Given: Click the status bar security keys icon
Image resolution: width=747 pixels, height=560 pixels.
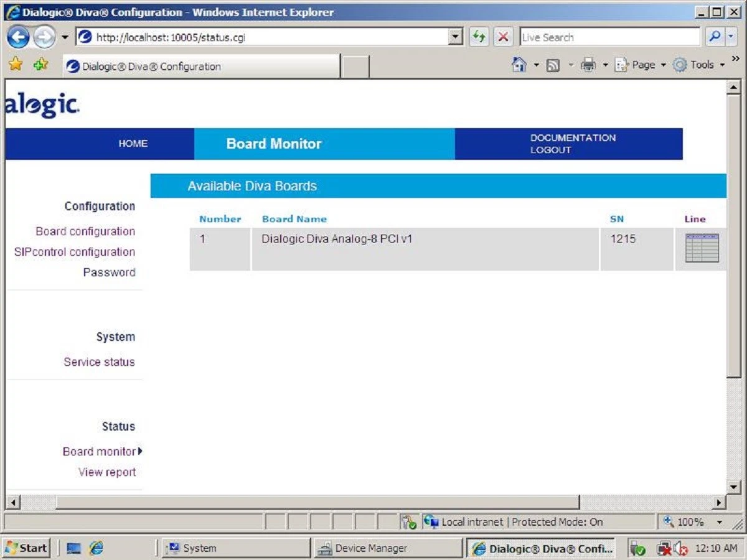Looking at the screenshot, I should point(408,522).
